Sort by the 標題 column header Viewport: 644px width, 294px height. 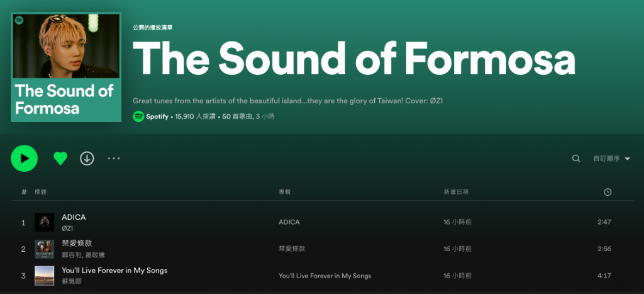click(x=40, y=192)
